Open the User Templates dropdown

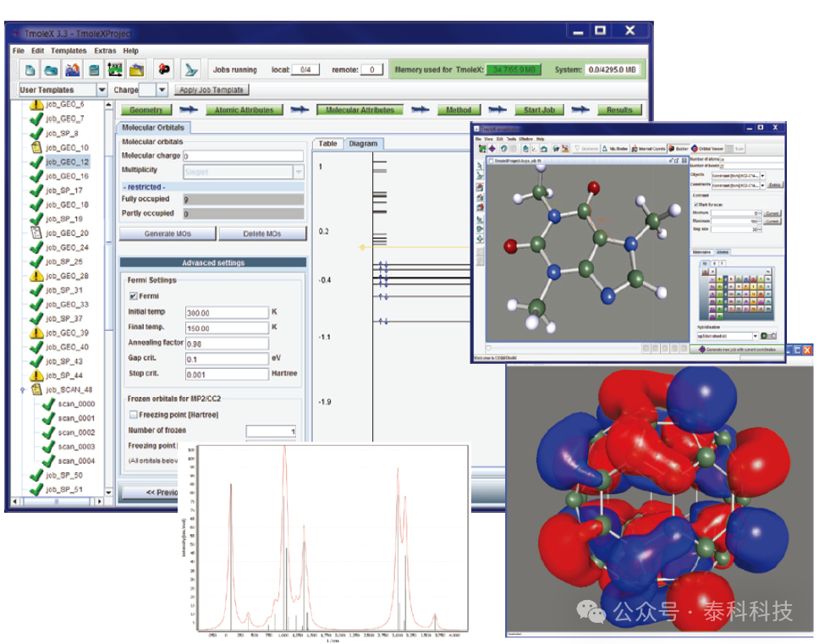pos(102,90)
